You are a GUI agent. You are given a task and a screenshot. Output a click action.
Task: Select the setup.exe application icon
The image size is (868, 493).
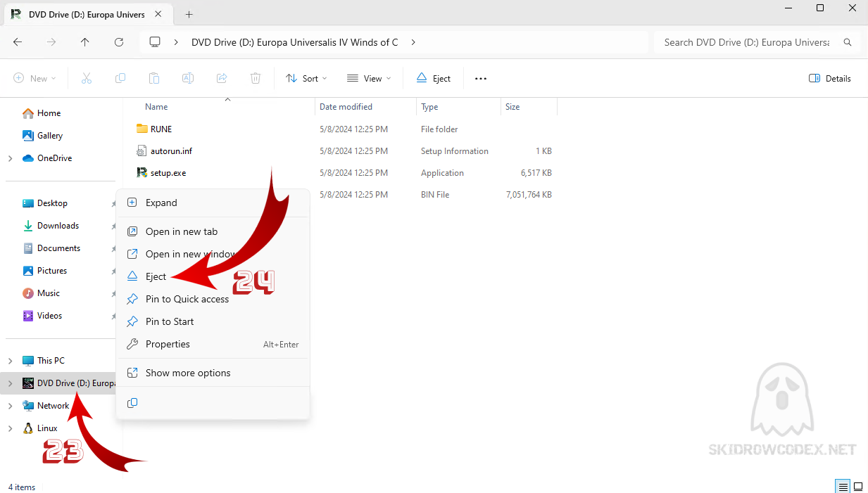(x=142, y=173)
